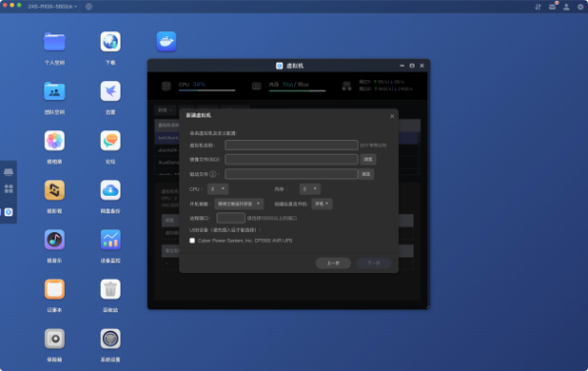Click the 上一步 previous step button
This screenshot has height=371, width=588.
[333, 263]
